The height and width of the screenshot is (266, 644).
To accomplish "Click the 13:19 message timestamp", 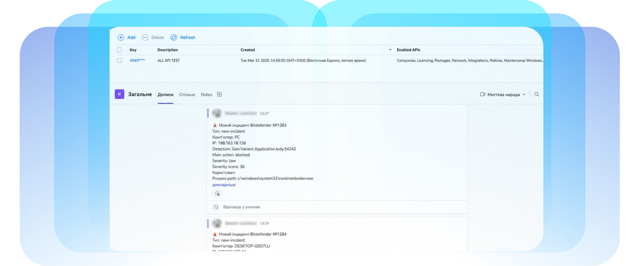I will tap(264, 223).
